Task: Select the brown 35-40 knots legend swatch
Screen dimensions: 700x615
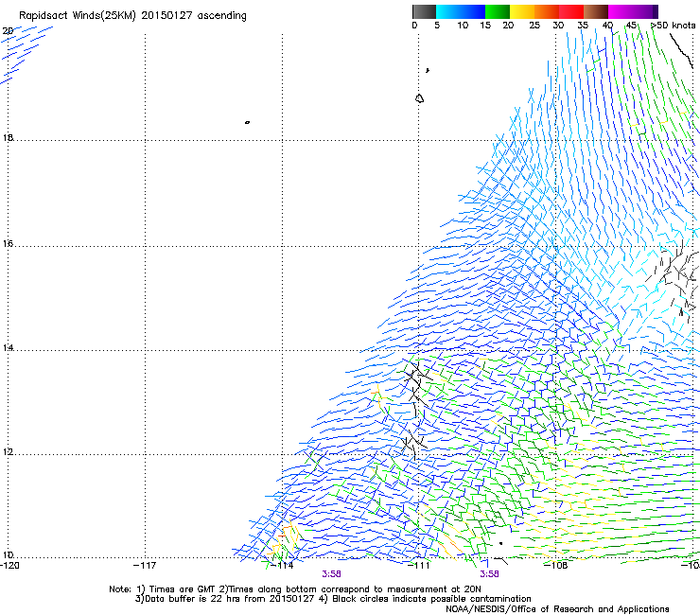Action: 596,11
